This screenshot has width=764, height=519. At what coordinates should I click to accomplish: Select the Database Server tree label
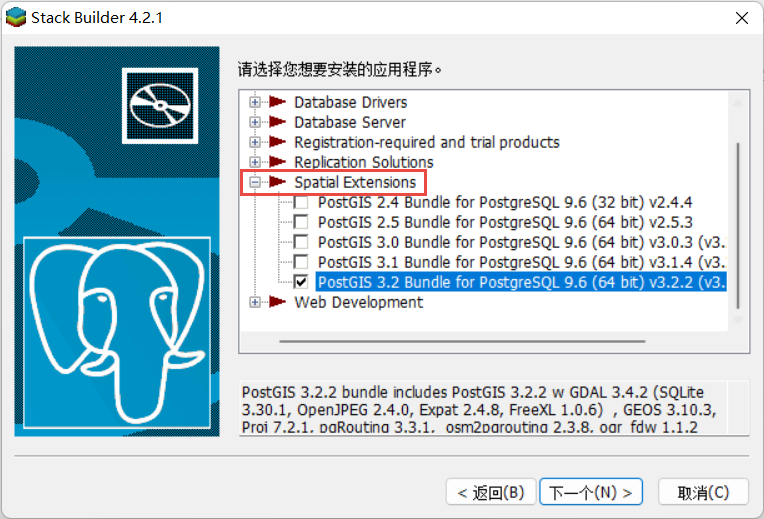350,122
